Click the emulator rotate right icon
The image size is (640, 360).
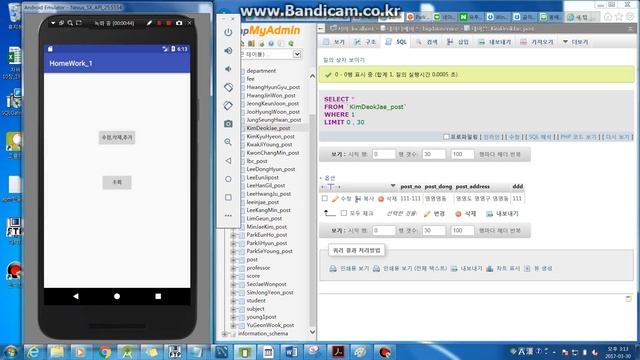click(228, 105)
